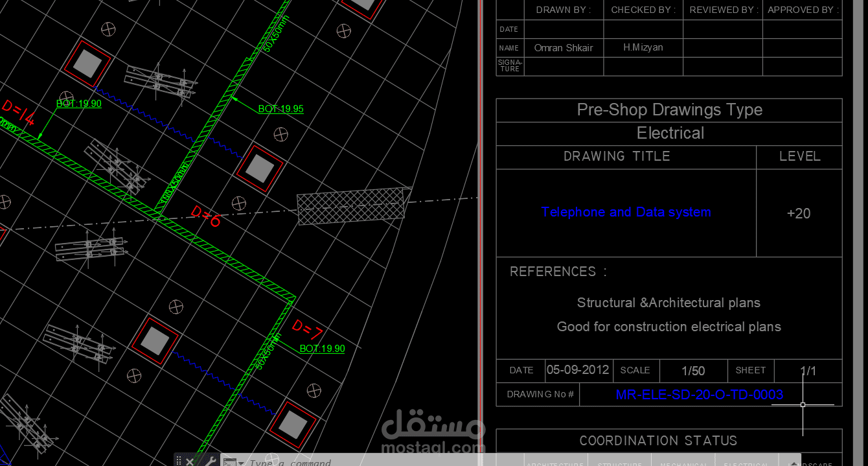Screen dimensions: 868x466
Task: Select the '+20' level value
Action: click(x=799, y=213)
